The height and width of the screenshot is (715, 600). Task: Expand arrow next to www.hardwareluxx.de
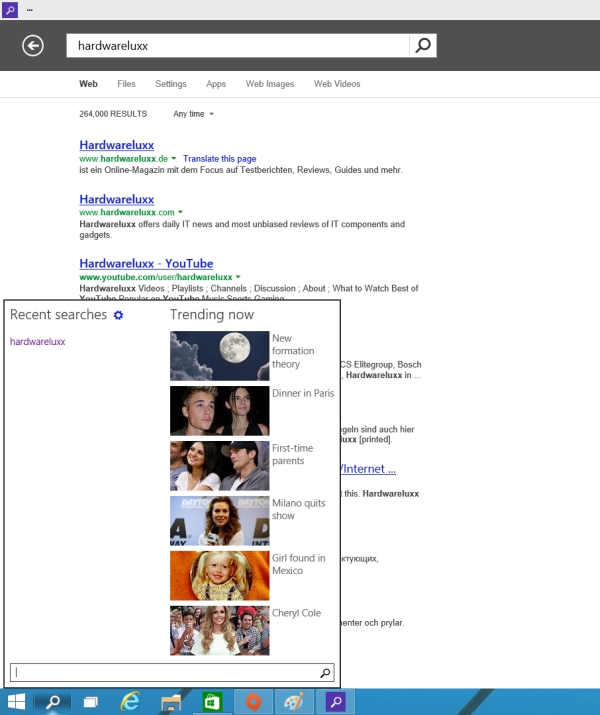(x=174, y=159)
